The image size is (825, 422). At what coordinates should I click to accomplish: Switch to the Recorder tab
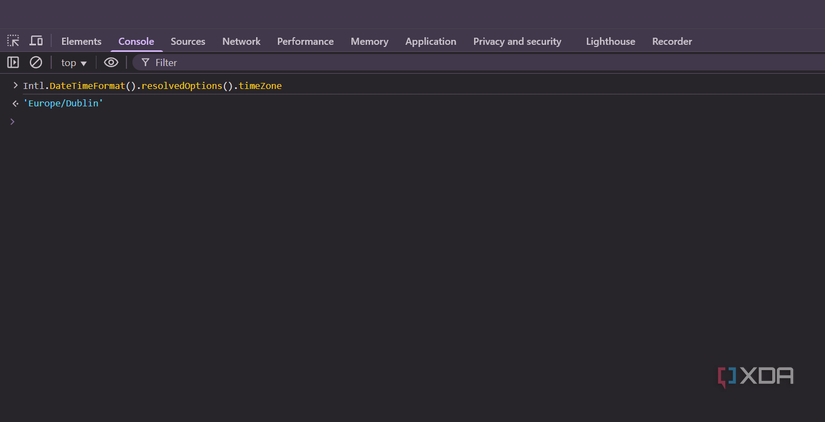672,41
